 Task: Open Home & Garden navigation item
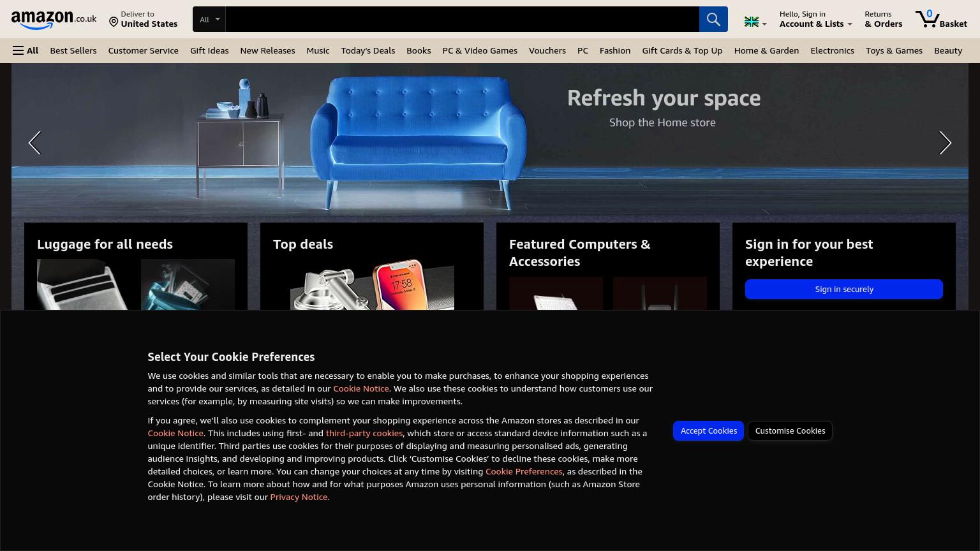(x=766, y=50)
